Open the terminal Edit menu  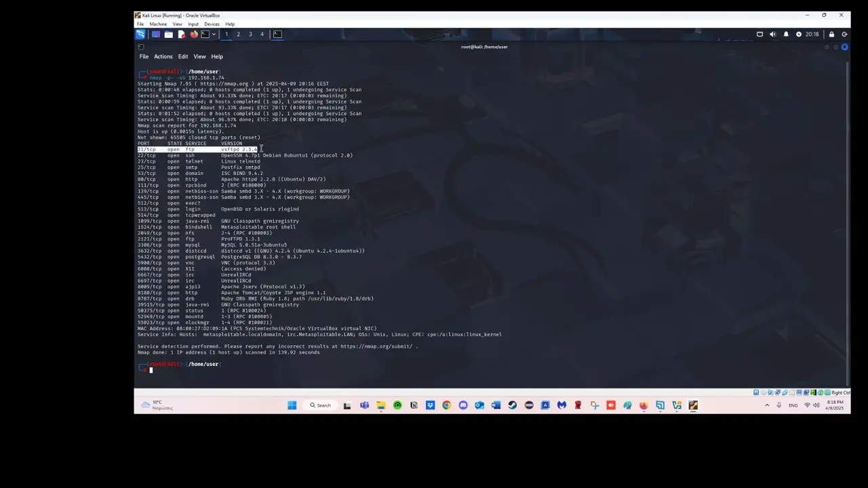[183, 56]
